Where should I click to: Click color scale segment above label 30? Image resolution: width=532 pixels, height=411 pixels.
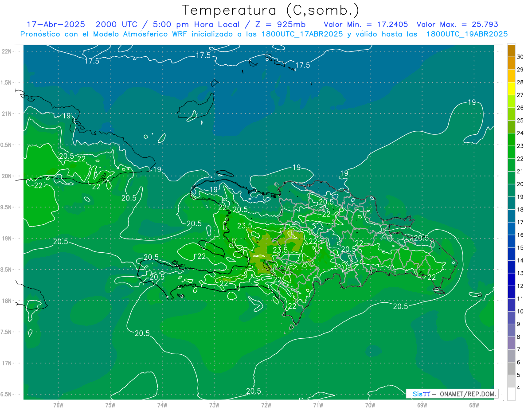click(x=511, y=51)
